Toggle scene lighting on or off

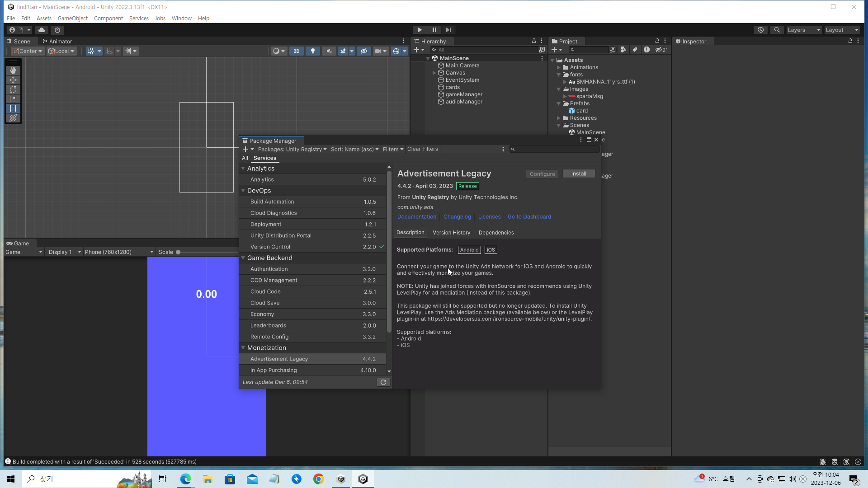pos(313,51)
